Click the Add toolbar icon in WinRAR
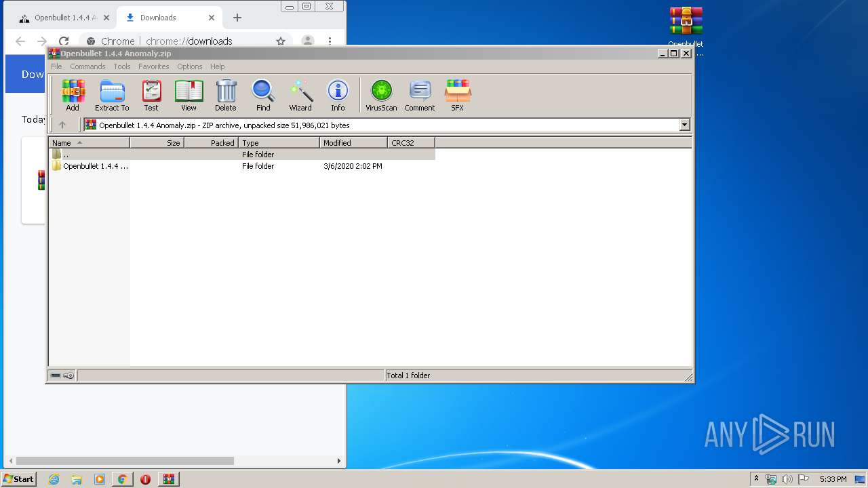This screenshot has width=868, height=488. click(x=73, y=95)
